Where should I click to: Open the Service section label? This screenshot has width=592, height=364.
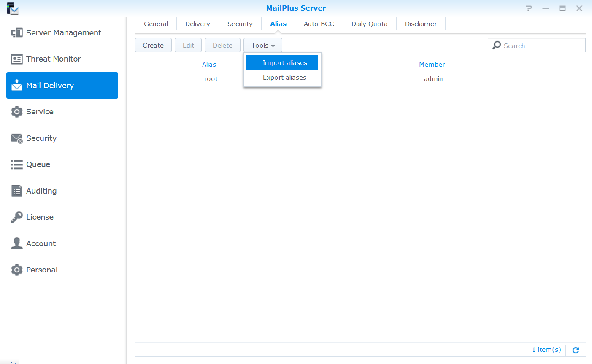click(x=40, y=112)
